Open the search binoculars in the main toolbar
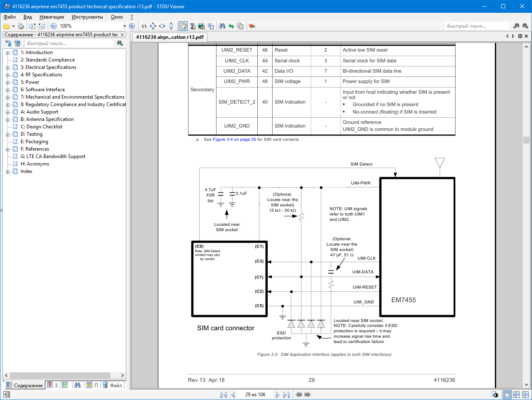This screenshot has width=532, height=400. [x=222, y=26]
